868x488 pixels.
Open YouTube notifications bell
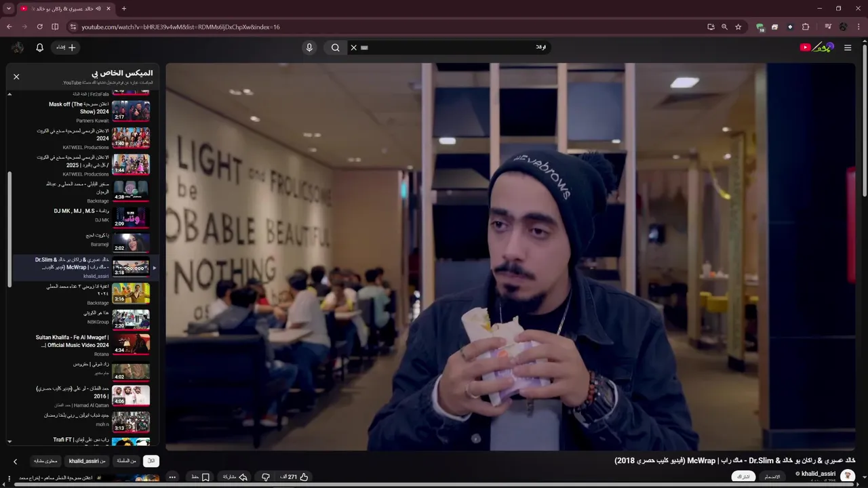pos(39,47)
